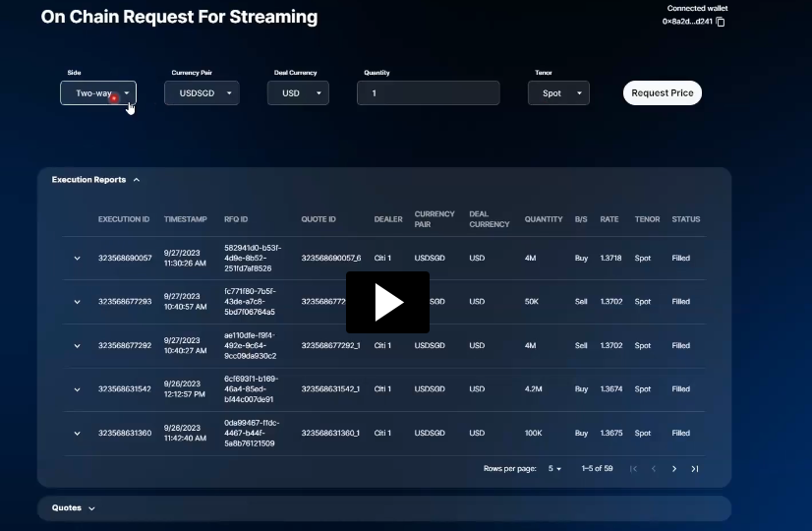The image size is (812, 531).
Task: Click the STATUS column header
Action: click(685, 219)
